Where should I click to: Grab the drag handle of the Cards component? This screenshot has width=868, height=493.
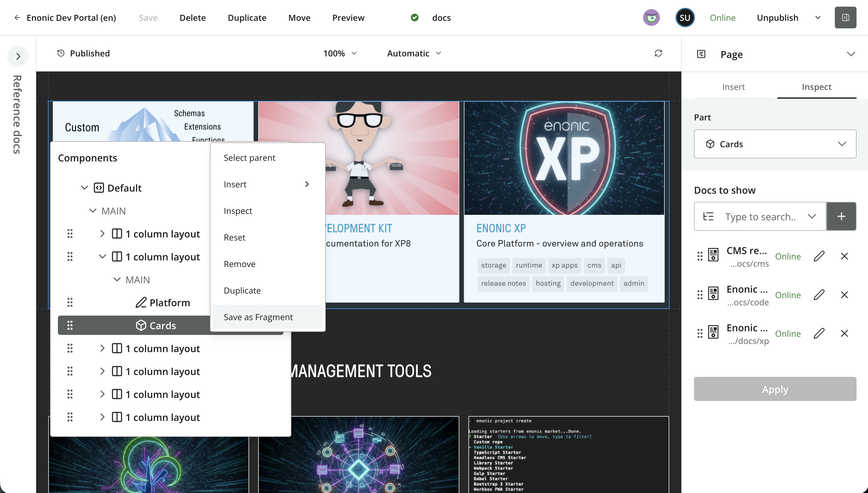[x=70, y=325]
